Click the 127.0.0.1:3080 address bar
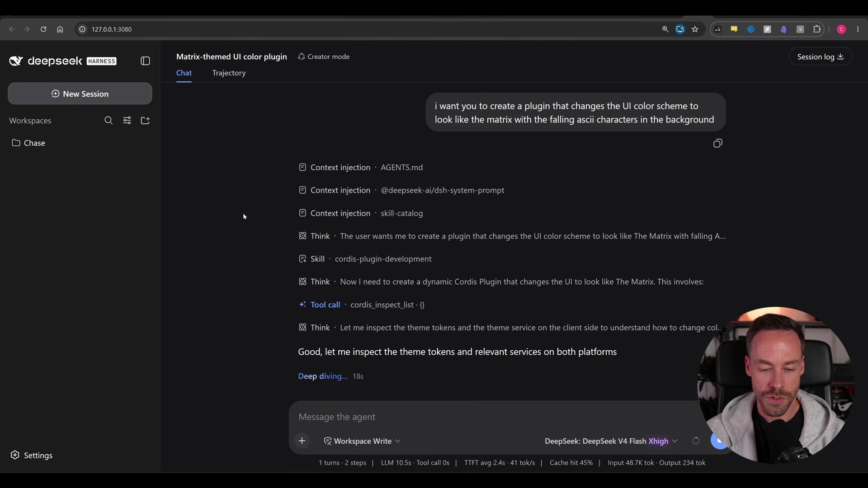868x488 pixels. coord(112,29)
